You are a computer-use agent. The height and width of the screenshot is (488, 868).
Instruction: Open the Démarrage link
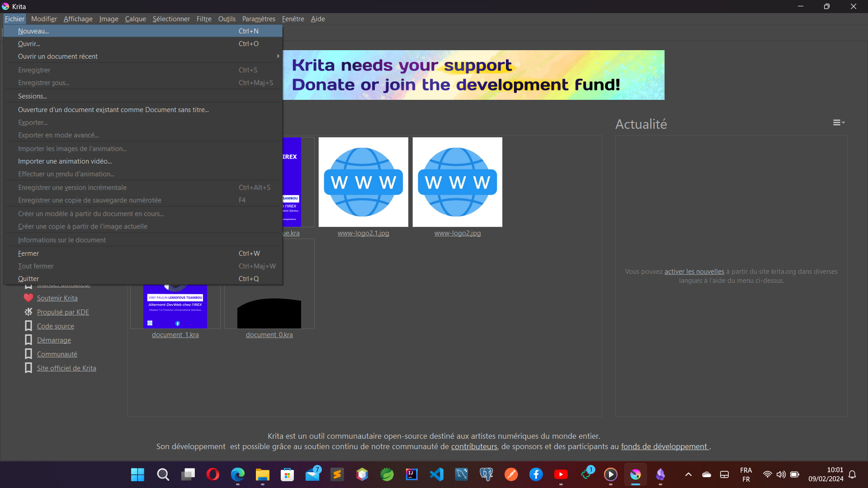(54, 340)
